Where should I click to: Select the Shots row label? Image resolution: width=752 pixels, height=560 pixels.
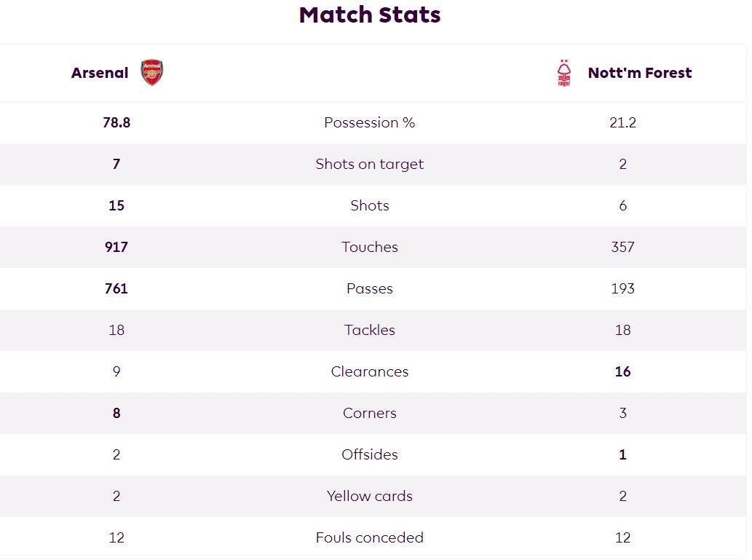point(370,205)
